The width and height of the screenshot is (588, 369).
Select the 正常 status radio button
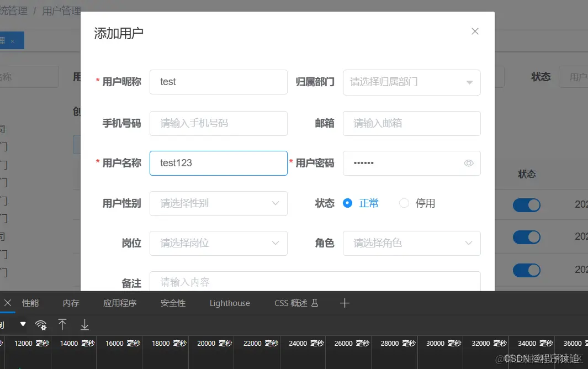click(348, 203)
